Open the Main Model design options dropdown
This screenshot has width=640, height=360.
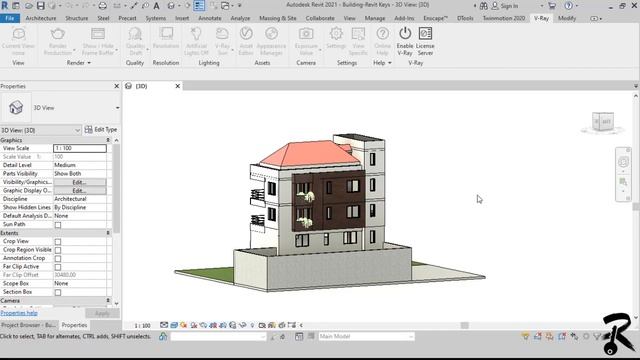(366, 336)
